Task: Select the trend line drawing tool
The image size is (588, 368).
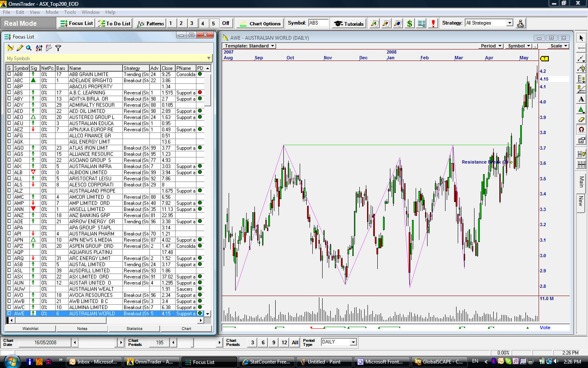Action: [581, 58]
